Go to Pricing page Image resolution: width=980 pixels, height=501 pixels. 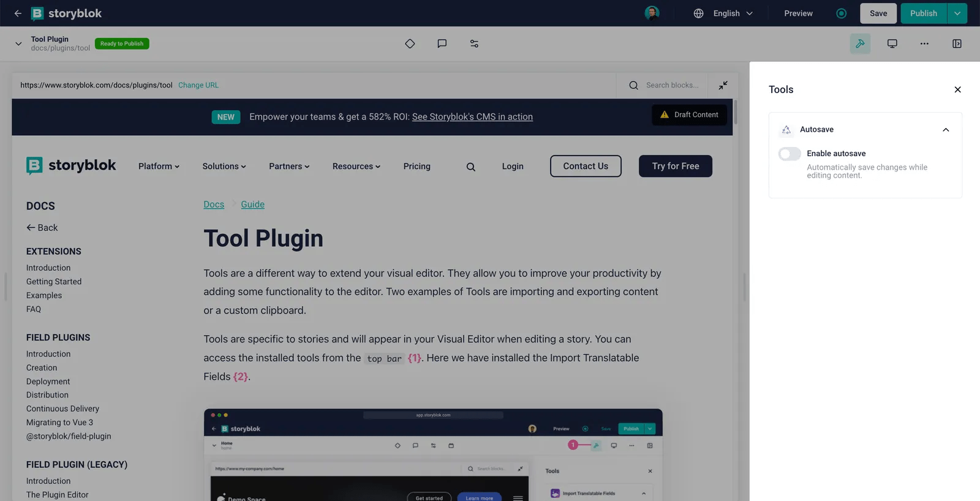click(x=417, y=166)
